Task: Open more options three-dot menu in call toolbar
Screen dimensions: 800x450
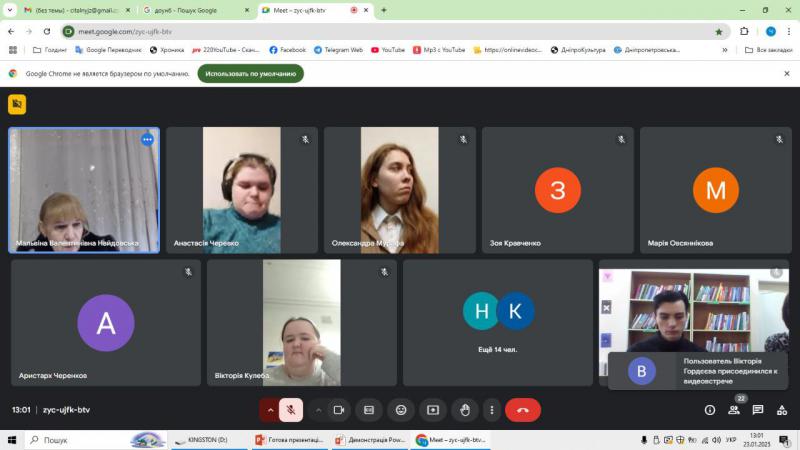Action: click(x=491, y=410)
